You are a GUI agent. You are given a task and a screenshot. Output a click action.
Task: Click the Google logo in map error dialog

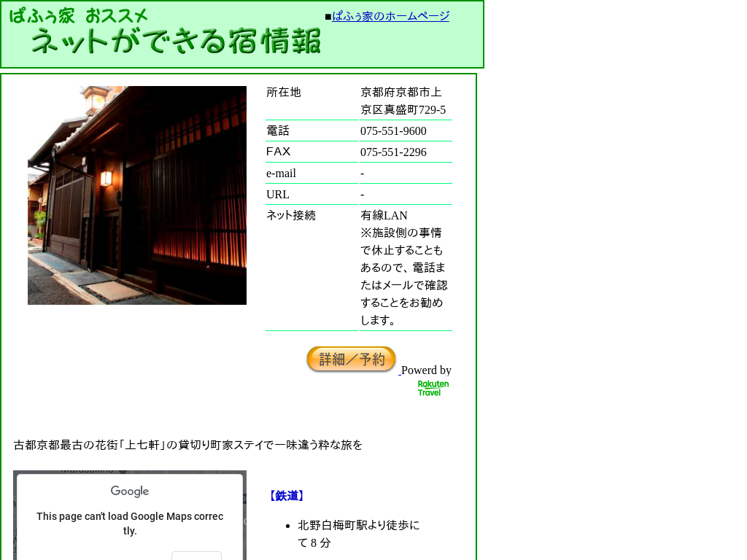pyautogui.click(x=130, y=491)
